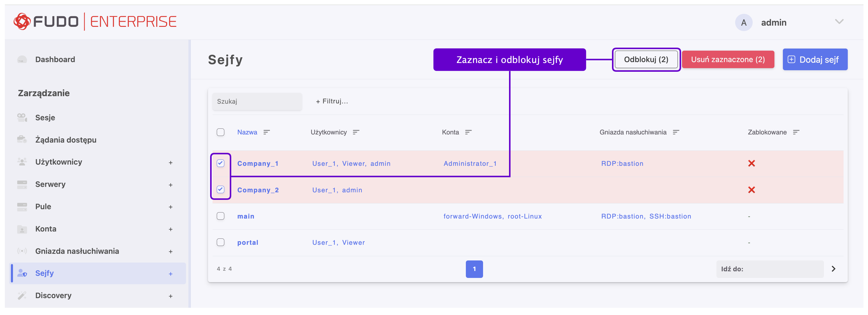The height and width of the screenshot is (315, 868).
Task: Click the Żądania dostępu briefcase icon
Action: (22, 139)
